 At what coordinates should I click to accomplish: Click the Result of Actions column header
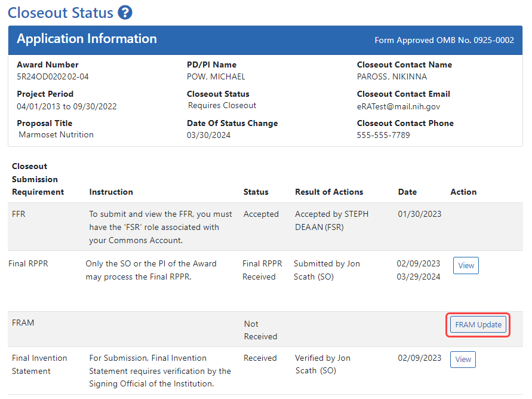(x=329, y=192)
